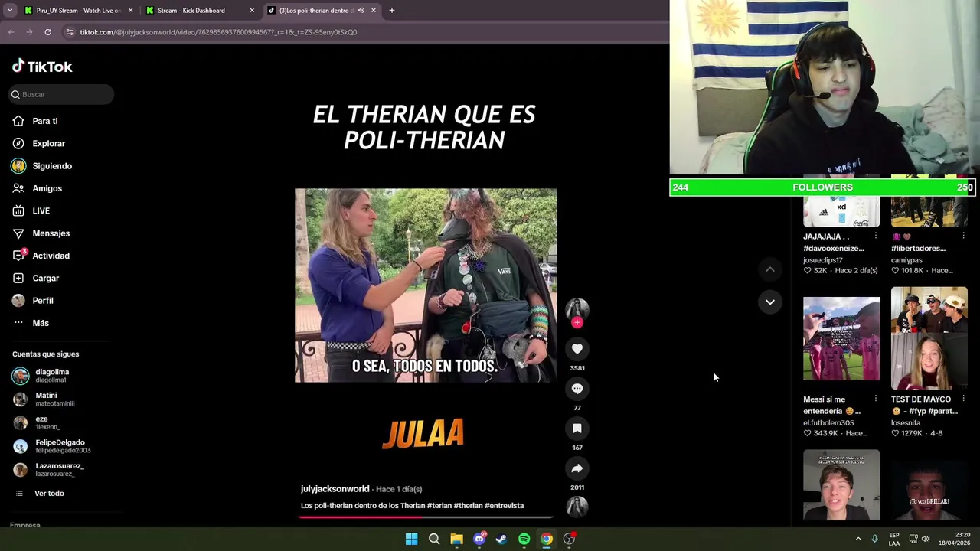This screenshot has width=980, height=551.
Task: Mute the TikTok tab audio icon
Action: (361, 11)
